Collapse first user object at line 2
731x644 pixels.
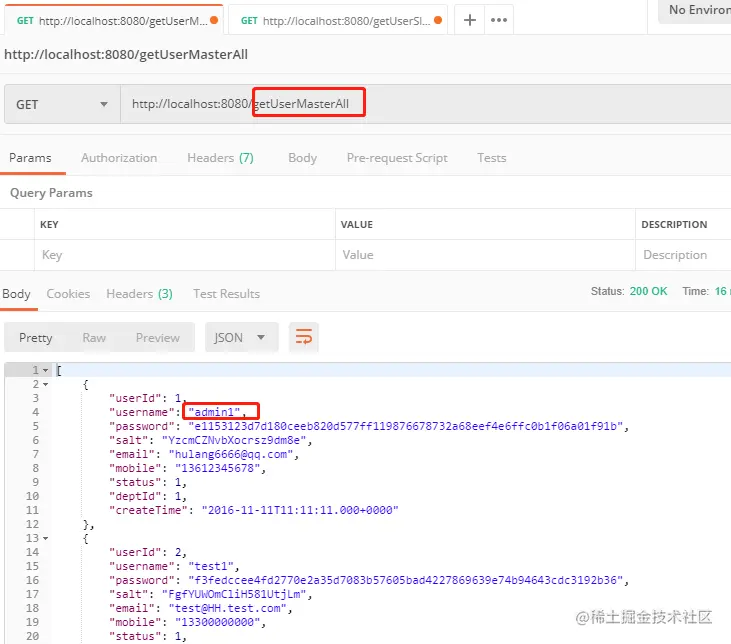click(x=45, y=384)
